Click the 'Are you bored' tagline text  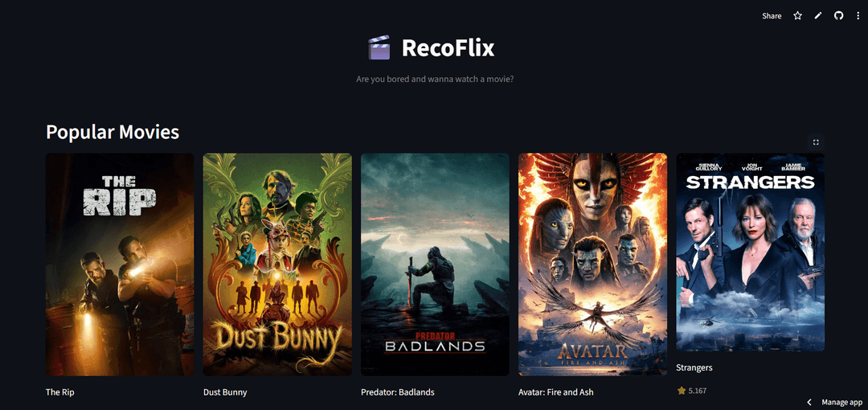435,80
